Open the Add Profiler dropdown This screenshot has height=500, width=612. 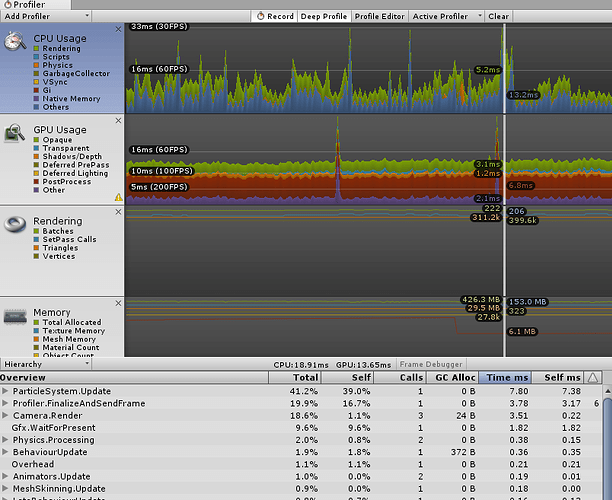pos(46,16)
